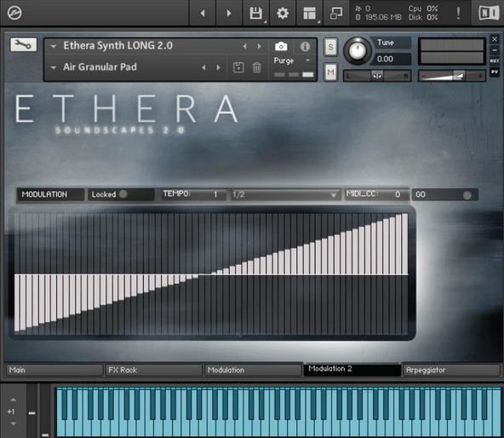Click the last step bar in modulation sequencer
This screenshot has height=438, width=504.
(x=404, y=244)
